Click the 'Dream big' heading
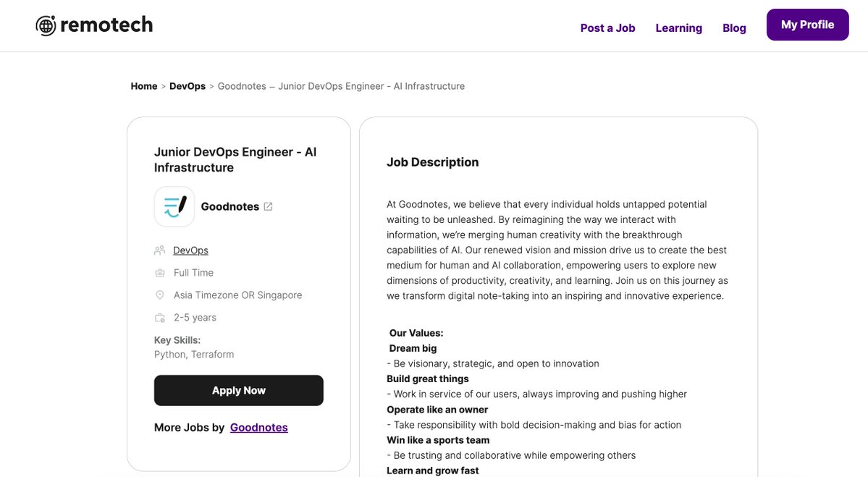 [x=413, y=349]
